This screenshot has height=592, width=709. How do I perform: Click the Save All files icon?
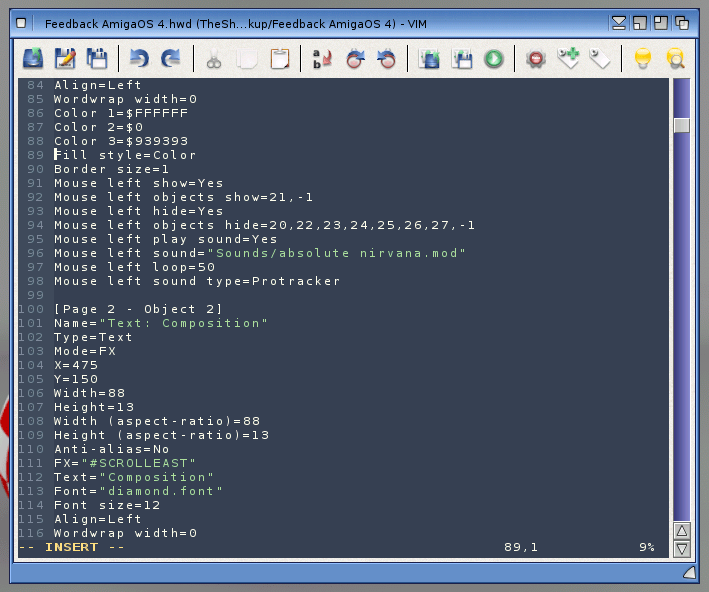click(97, 59)
